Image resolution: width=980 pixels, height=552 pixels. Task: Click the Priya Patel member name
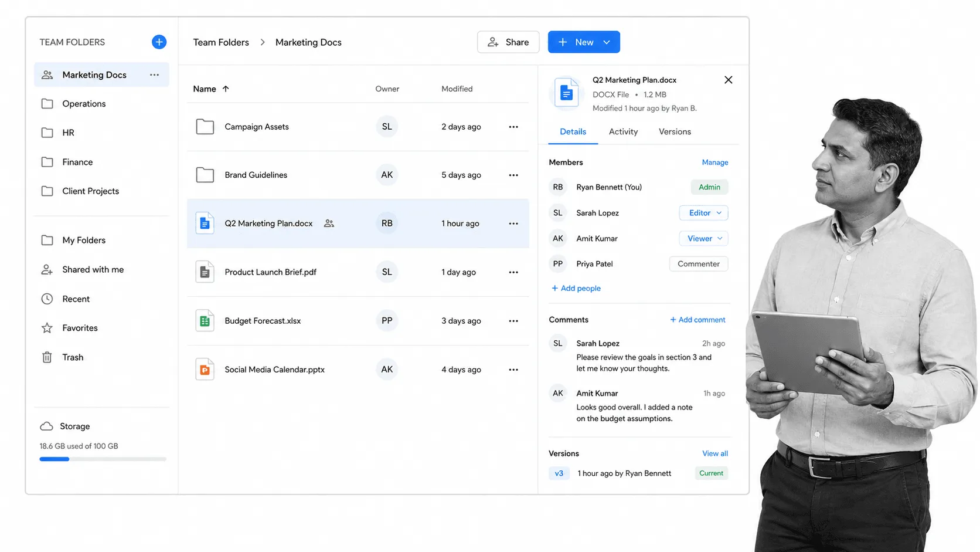(x=594, y=264)
